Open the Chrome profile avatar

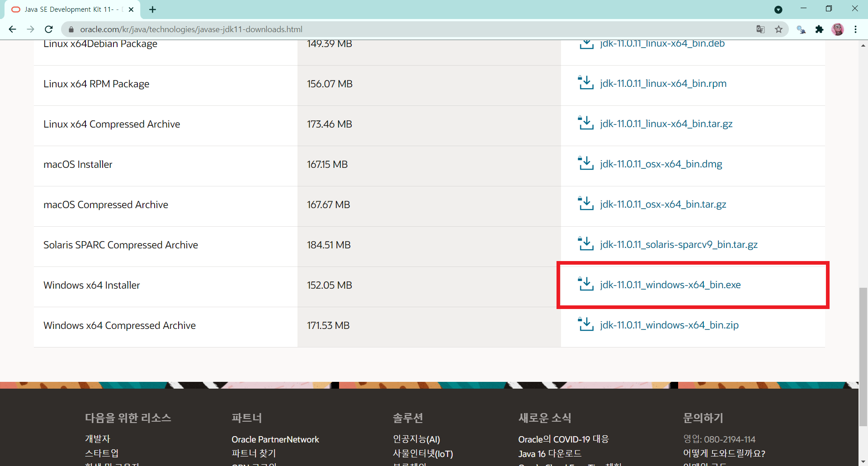(x=838, y=29)
